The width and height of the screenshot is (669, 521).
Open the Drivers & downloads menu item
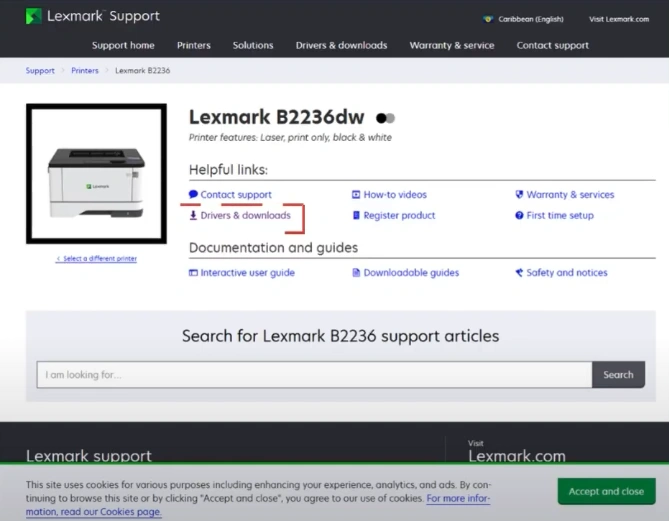coord(341,45)
